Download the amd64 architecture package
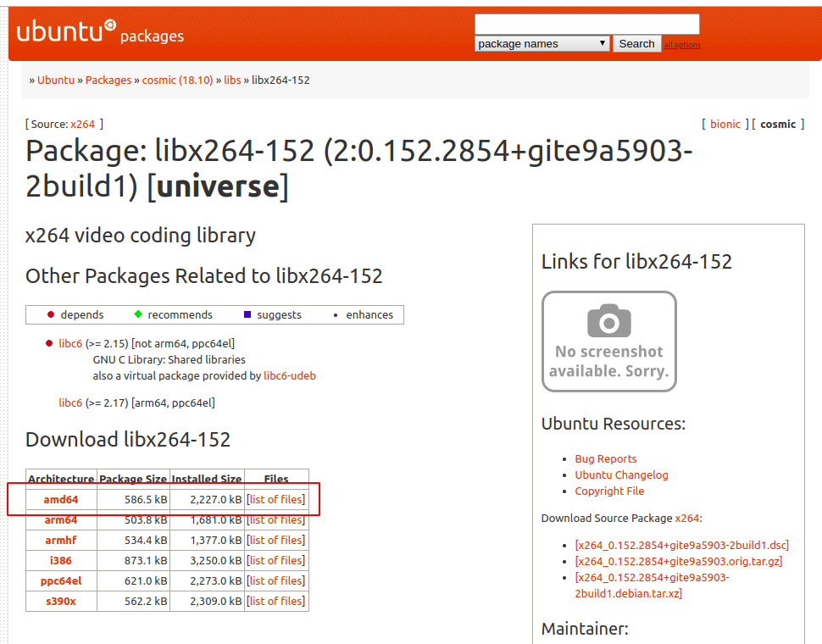This screenshot has width=822, height=644. point(61,499)
